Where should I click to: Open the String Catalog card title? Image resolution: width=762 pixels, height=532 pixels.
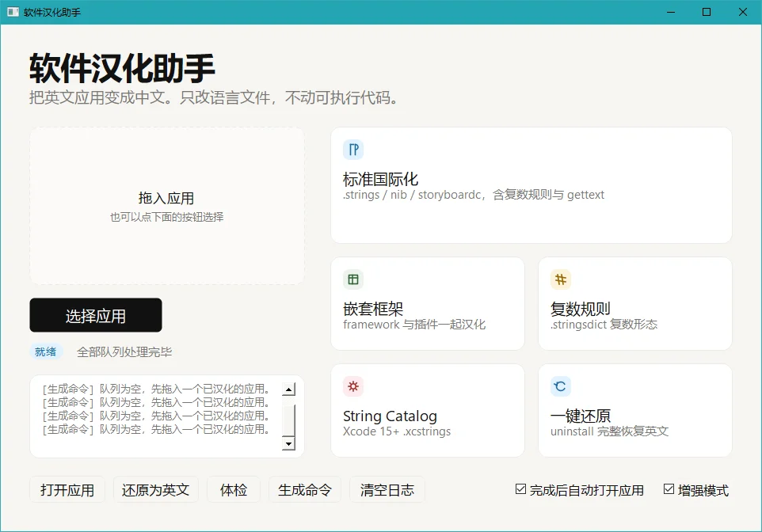390,416
